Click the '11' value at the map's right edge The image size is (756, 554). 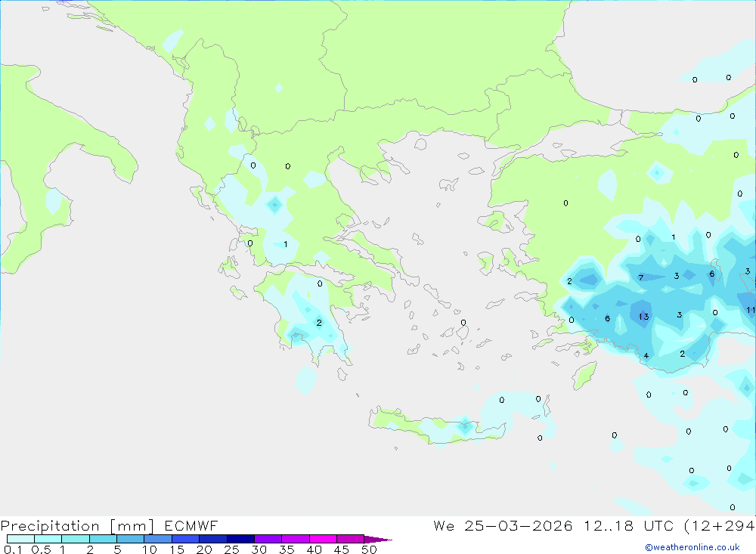(x=751, y=310)
